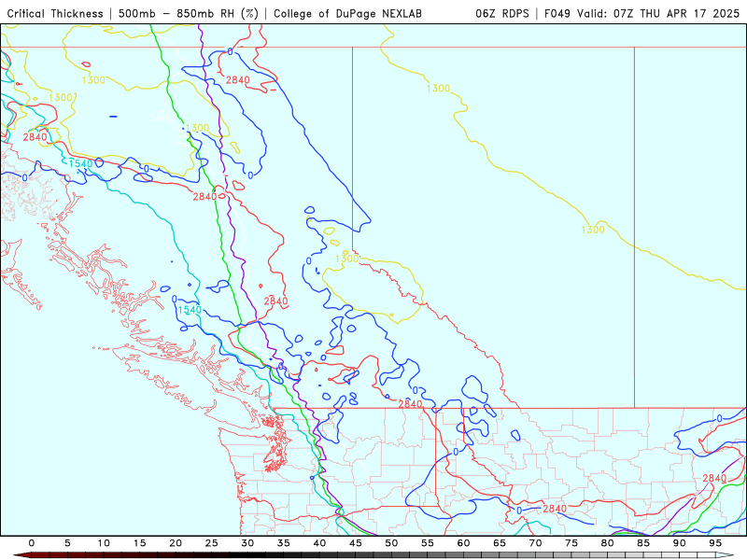Click the '15' tick label on the color scale
747x560 pixels.
139,543
